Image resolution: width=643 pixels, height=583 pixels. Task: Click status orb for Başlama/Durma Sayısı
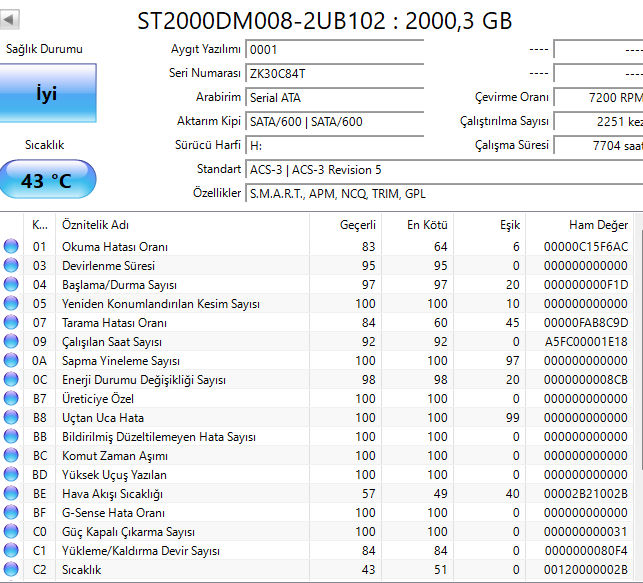pos(11,284)
